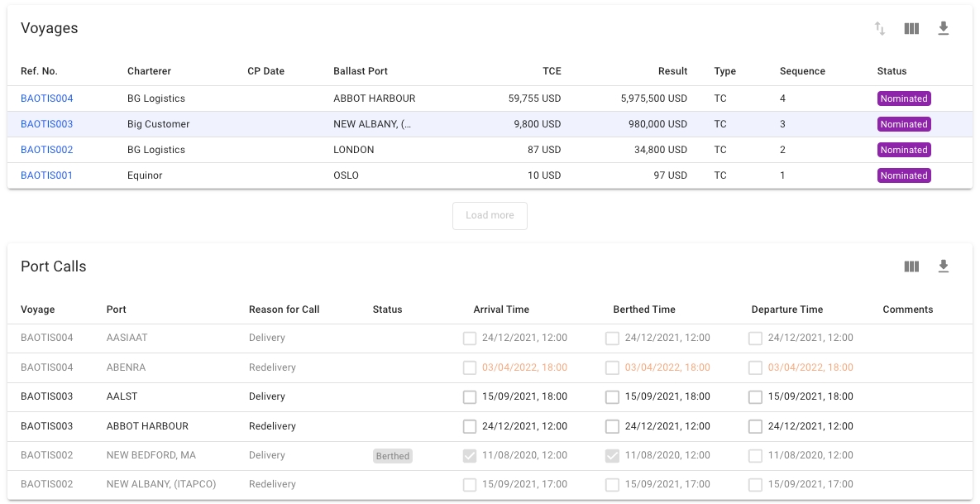
Task: Check Berthed Time box for ABBOT HARBOUR row
Action: [612, 427]
